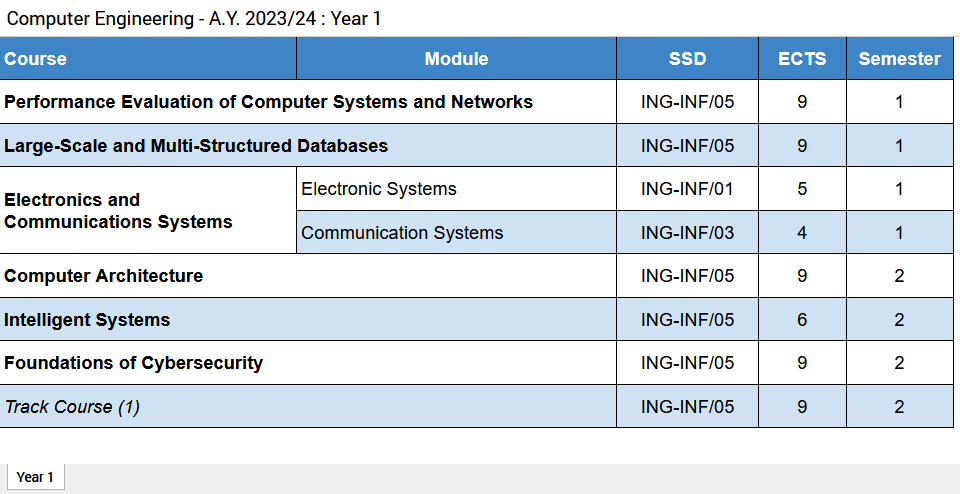
Task: Switch to the Year 1 tab
Action: [x=35, y=477]
